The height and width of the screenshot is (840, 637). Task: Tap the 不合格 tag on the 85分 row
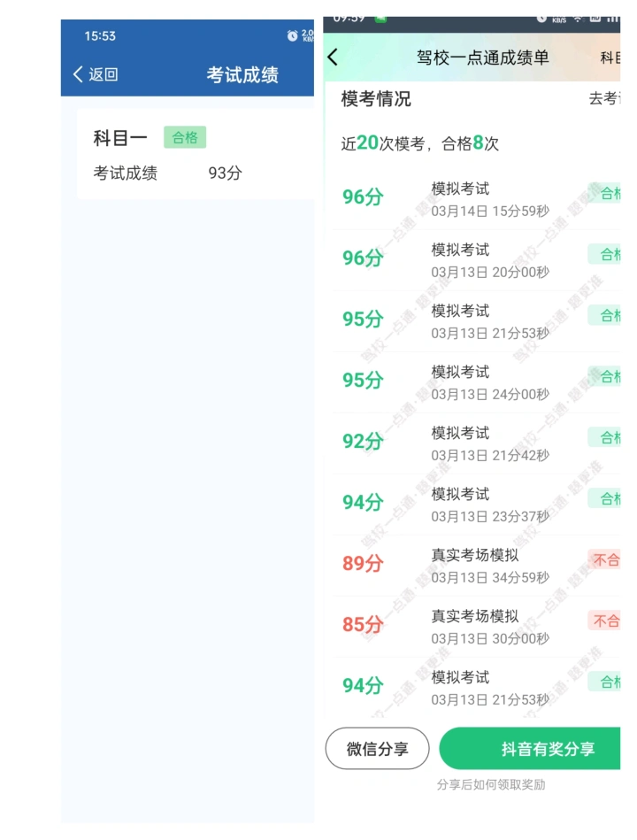(x=603, y=620)
